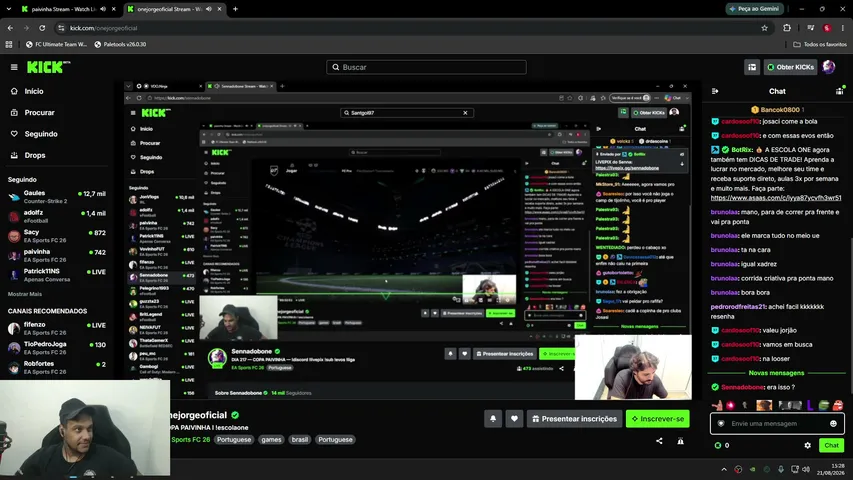Image resolution: width=853 pixels, height=480 pixels.
Task: Open the inbox icon beside Obter KICKs
Action: tap(752, 67)
